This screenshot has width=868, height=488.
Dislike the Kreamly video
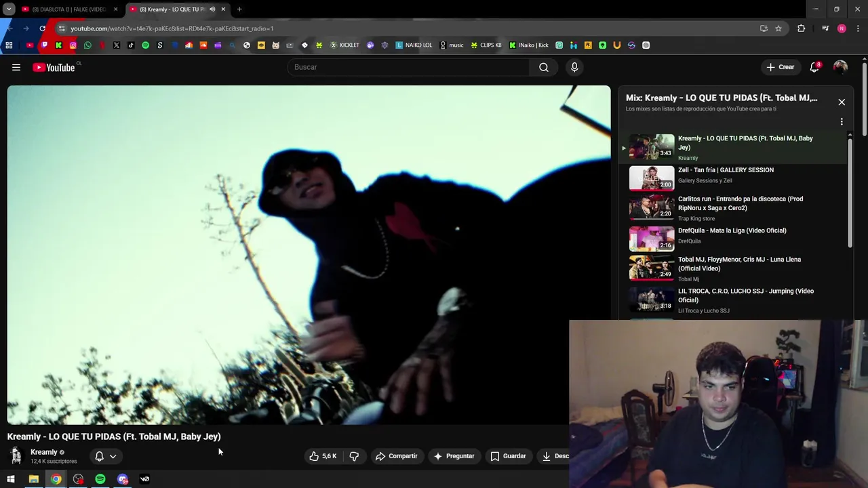pyautogui.click(x=354, y=456)
